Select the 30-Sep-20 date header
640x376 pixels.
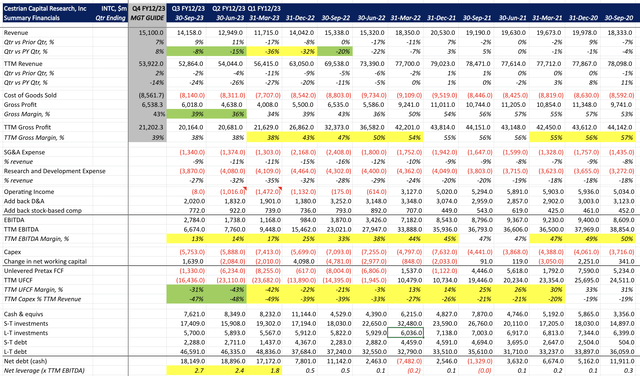[619, 18]
